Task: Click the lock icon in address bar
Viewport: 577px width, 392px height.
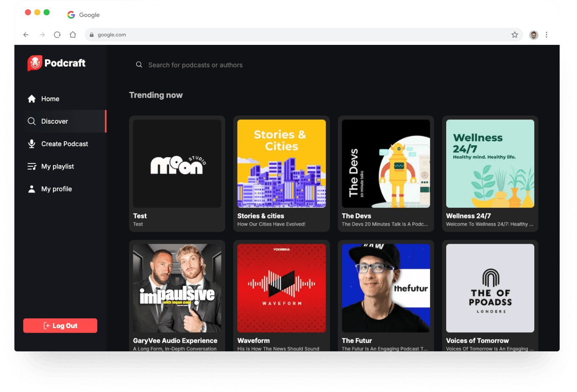Action: click(x=91, y=35)
